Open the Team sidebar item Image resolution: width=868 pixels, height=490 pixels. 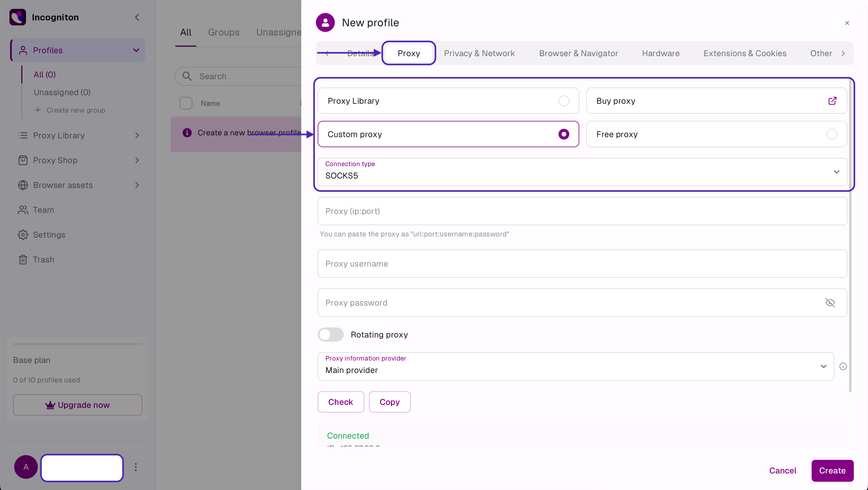tap(77, 210)
